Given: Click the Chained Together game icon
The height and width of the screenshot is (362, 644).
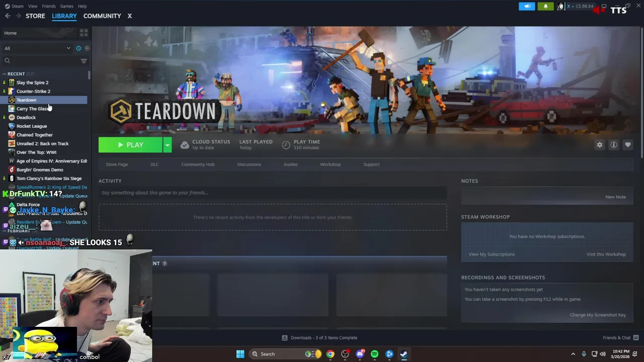Looking at the screenshot, I should point(12,135).
